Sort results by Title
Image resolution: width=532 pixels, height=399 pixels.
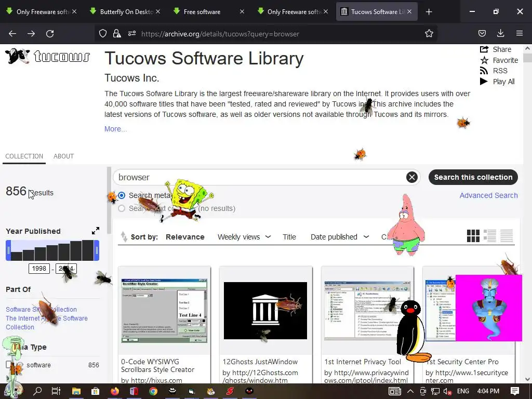(289, 237)
